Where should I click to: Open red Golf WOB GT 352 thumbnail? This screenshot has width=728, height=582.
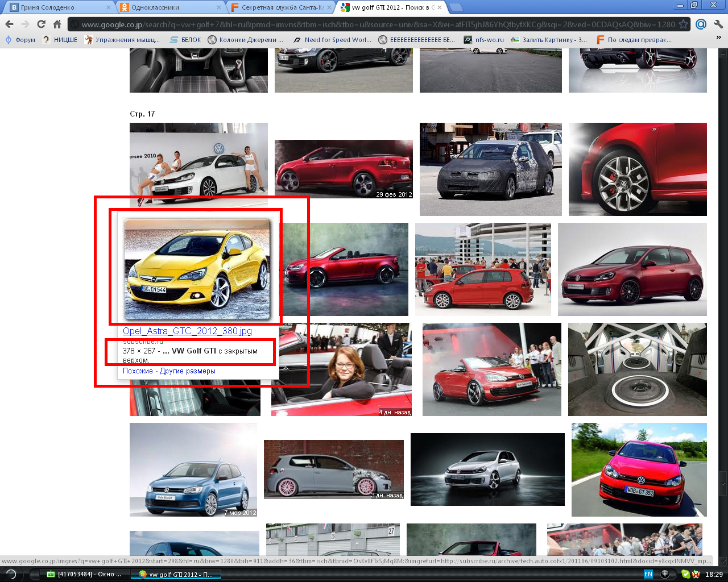(x=639, y=469)
